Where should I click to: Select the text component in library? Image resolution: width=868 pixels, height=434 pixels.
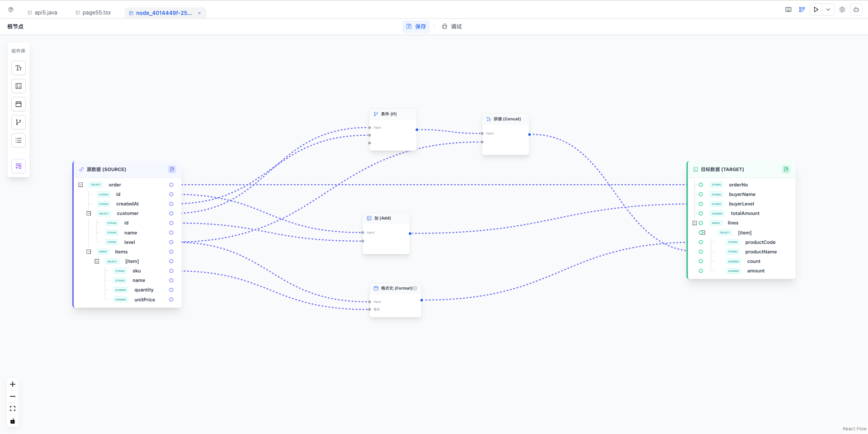[19, 68]
